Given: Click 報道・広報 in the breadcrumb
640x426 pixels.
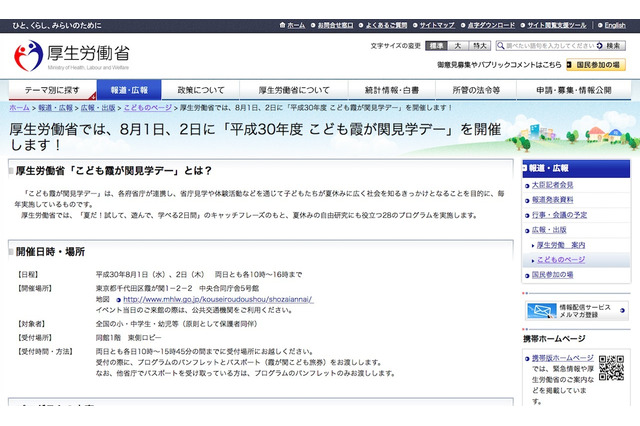Looking at the screenshot, I should (x=56, y=108).
